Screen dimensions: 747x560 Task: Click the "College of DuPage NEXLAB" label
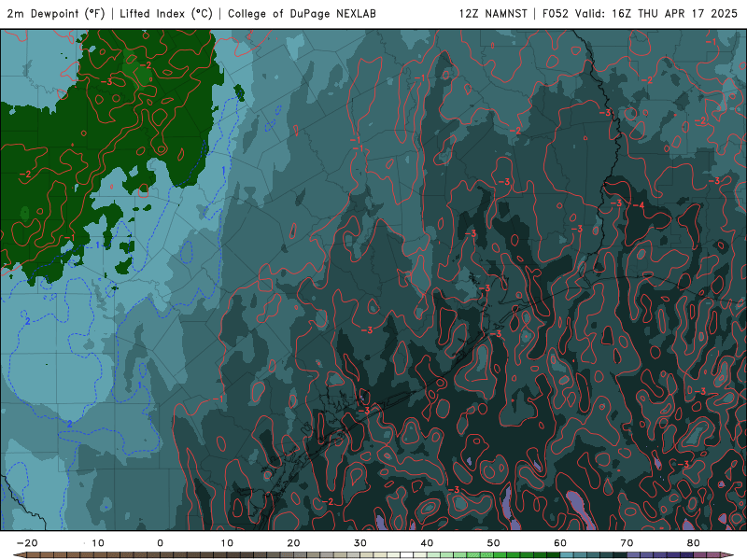302,14
